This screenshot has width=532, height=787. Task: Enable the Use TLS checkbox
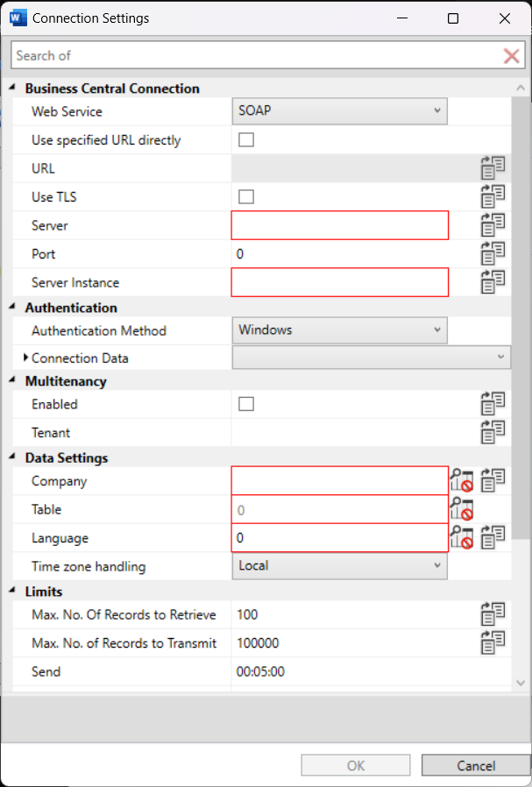click(246, 196)
